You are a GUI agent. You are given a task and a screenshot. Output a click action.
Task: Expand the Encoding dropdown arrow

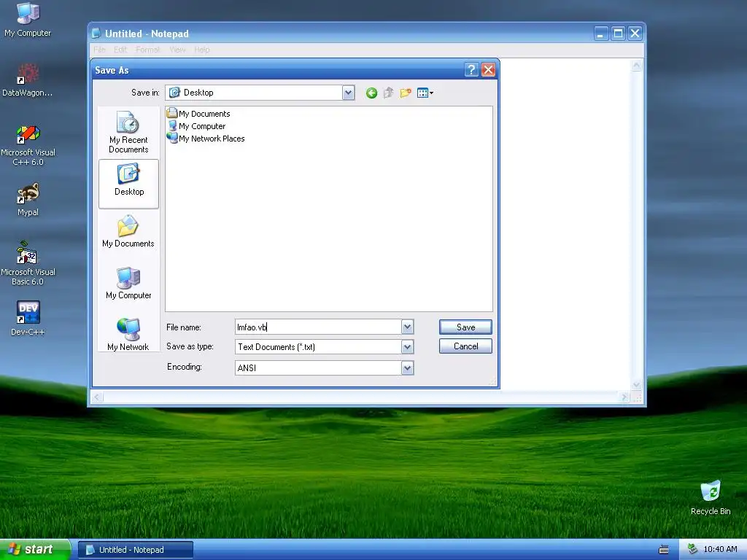407,367
